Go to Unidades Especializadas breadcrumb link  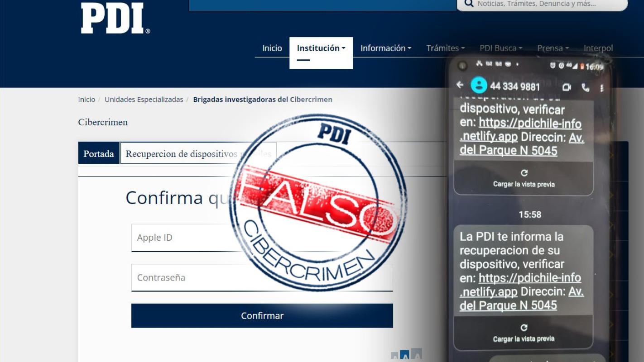pos(144,100)
